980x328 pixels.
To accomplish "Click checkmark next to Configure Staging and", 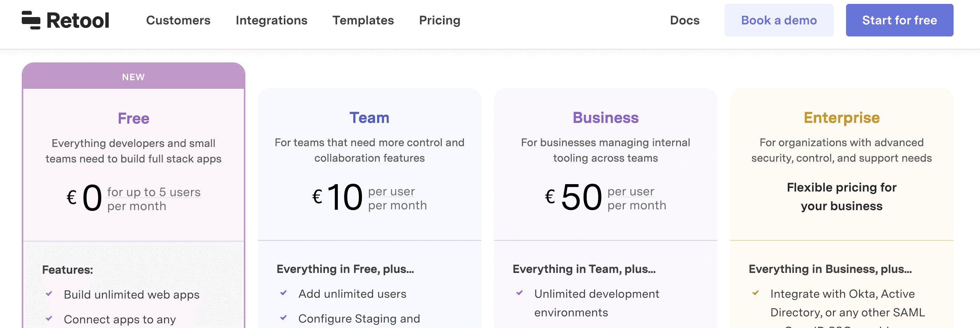I will point(283,318).
